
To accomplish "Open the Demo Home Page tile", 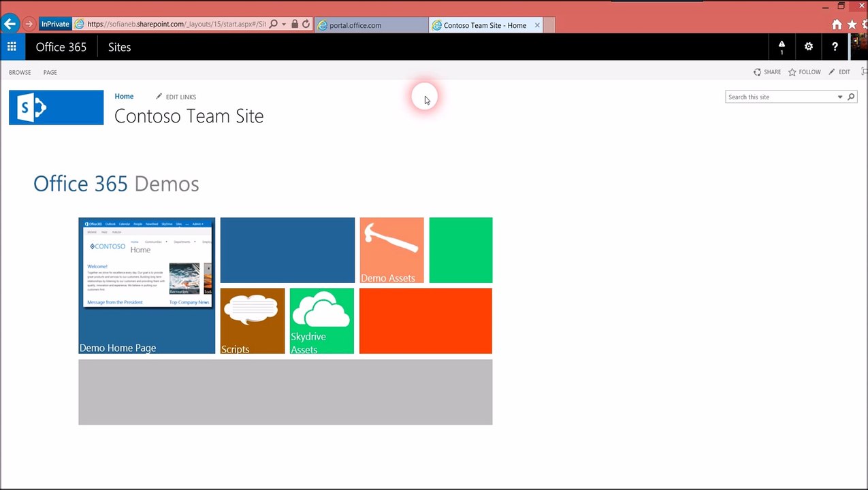I will tap(146, 286).
